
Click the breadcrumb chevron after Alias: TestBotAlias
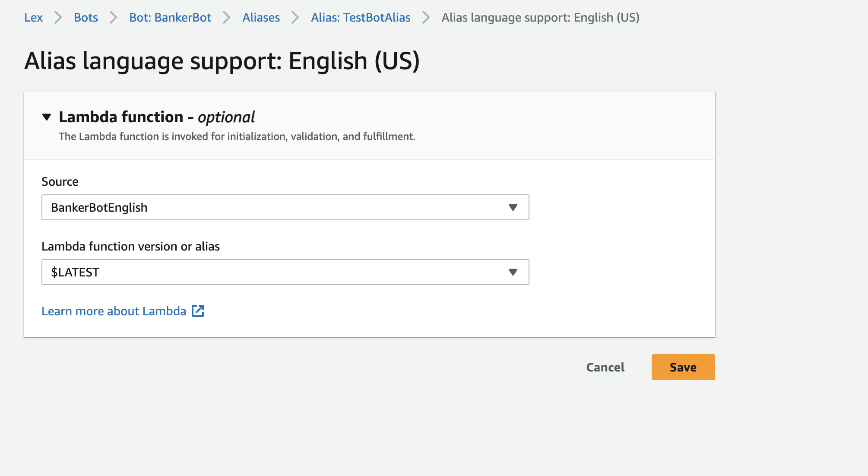point(426,18)
